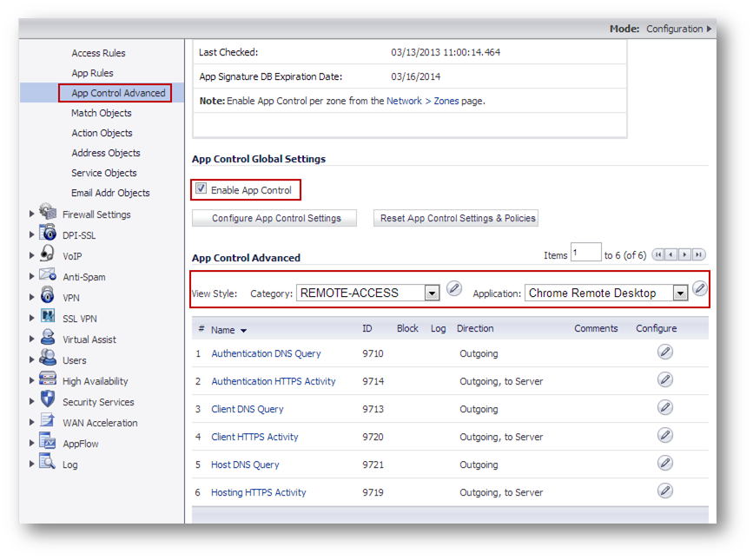Go to the next page of items
Screen dimensions: 753x560
[x=684, y=254]
